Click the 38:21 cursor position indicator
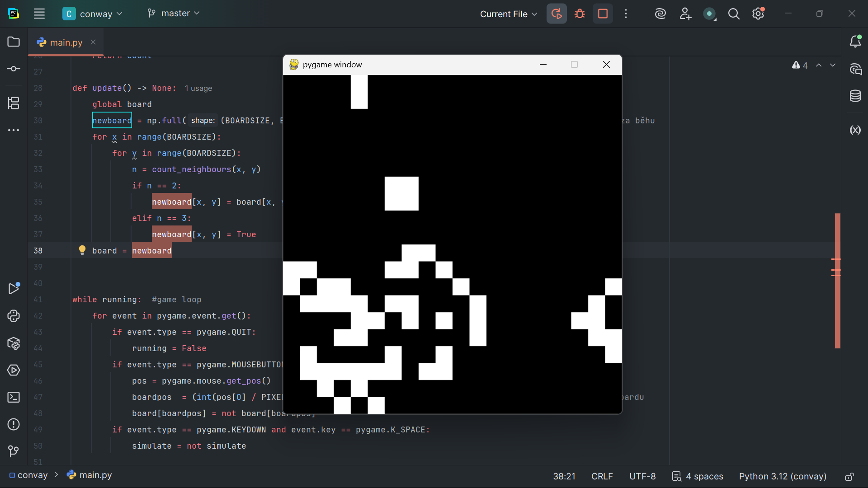Screen dimensions: 868x488 pos(564,476)
